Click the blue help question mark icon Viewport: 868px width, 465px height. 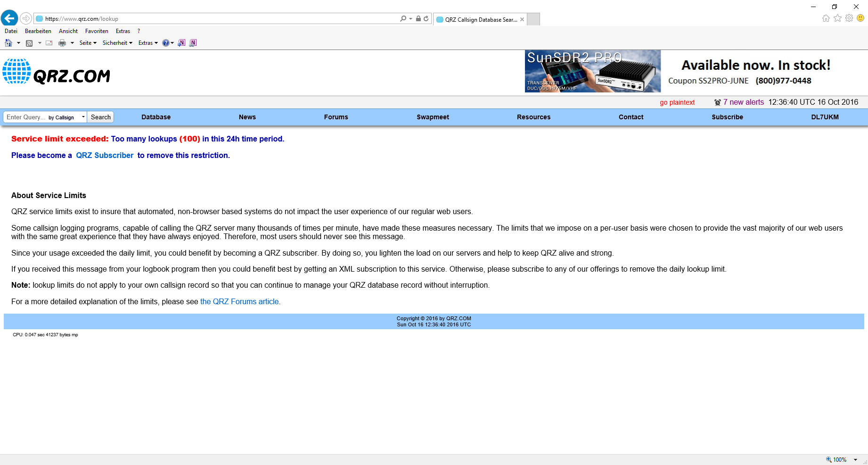coord(166,43)
